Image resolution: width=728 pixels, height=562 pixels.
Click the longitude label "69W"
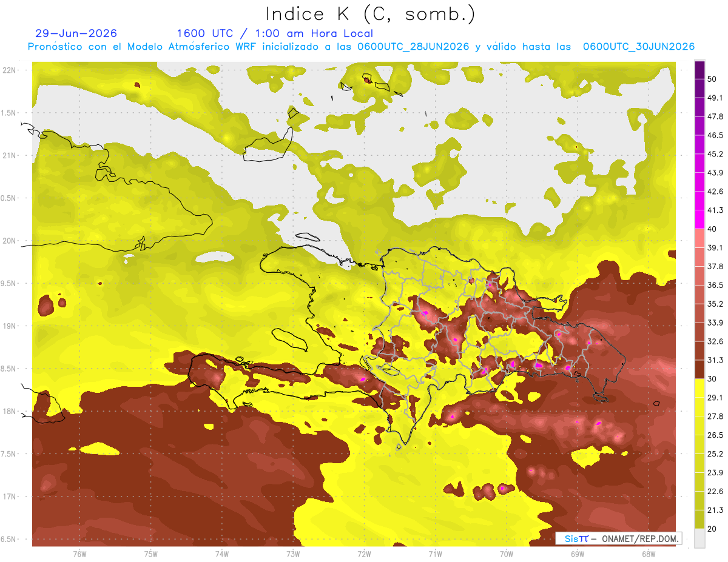pyautogui.click(x=578, y=554)
